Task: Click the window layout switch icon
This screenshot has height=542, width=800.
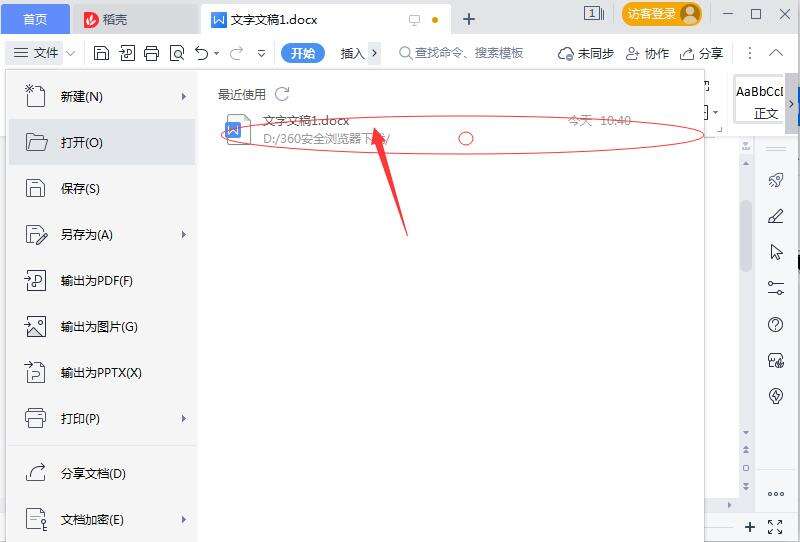Action: click(x=593, y=13)
